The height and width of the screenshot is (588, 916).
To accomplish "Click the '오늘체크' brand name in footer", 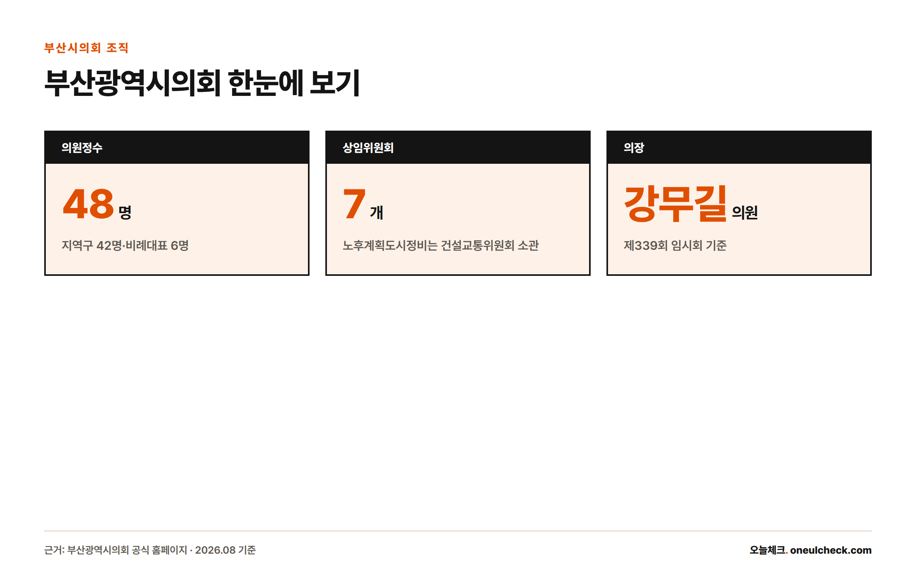I will click(x=767, y=550).
